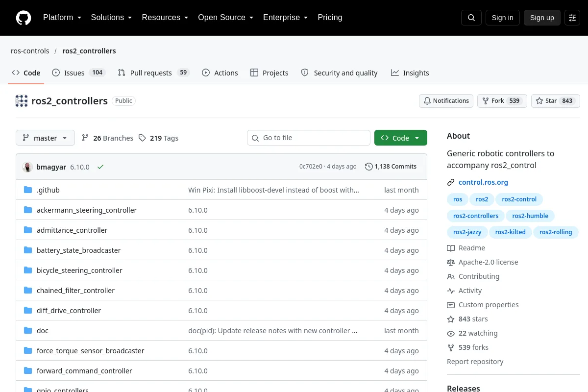Open the Actions tab

coord(220,73)
